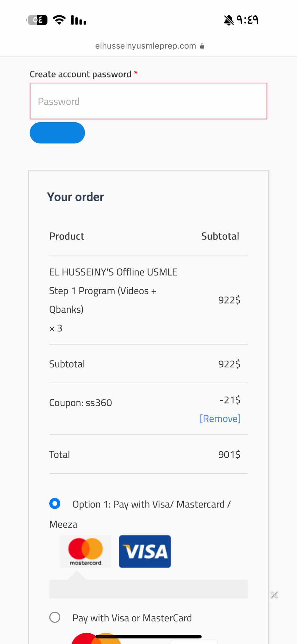The height and width of the screenshot is (644, 297).
Task: Tap the cellular signal bars icon
Action: tap(79, 20)
